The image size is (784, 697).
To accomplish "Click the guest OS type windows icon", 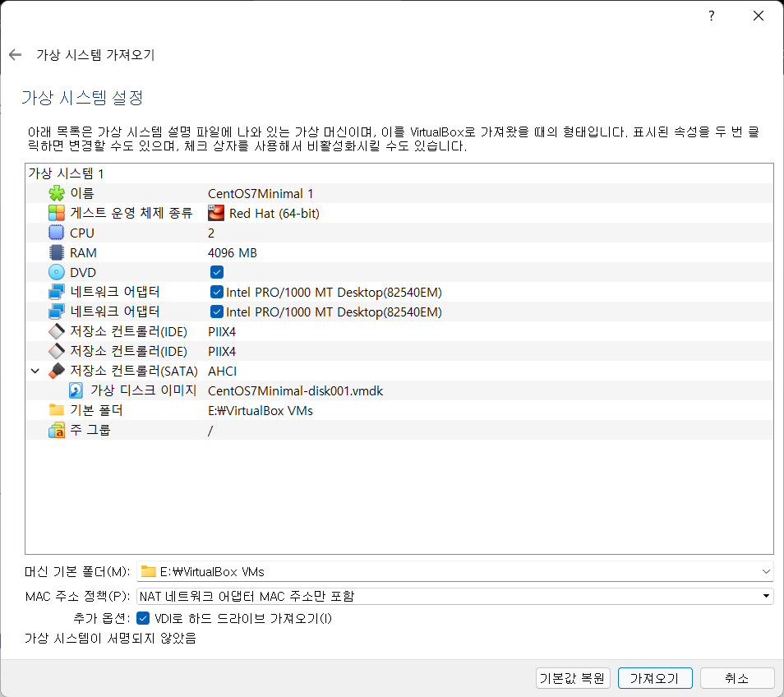I will pos(57,213).
